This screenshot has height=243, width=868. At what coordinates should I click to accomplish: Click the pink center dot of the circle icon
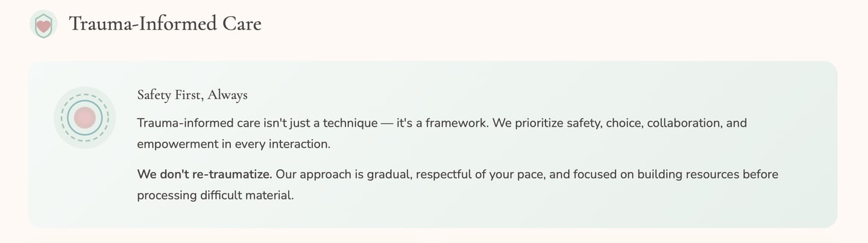click(85, 118)
